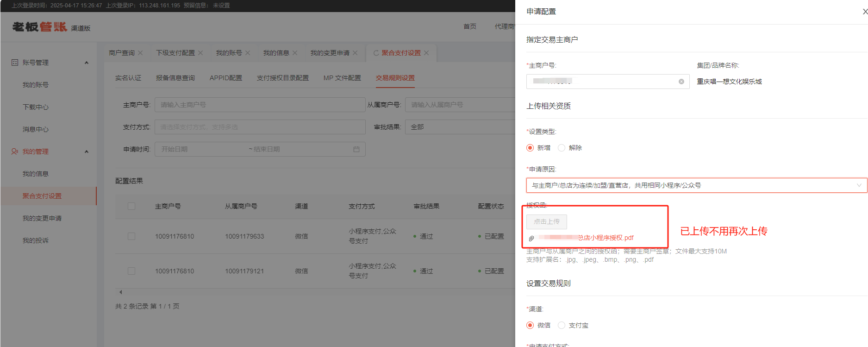Click the paperclip icon beside the uploaded pdf
Screen dimensions: 868x347
click(x=531, y=238)
